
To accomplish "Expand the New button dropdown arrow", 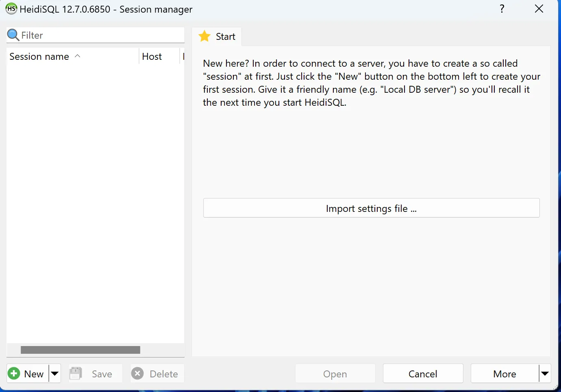I will 55,374.
